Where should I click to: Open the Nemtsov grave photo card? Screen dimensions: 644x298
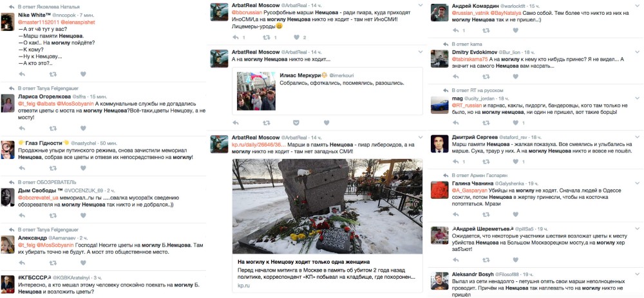coord(327,206)
